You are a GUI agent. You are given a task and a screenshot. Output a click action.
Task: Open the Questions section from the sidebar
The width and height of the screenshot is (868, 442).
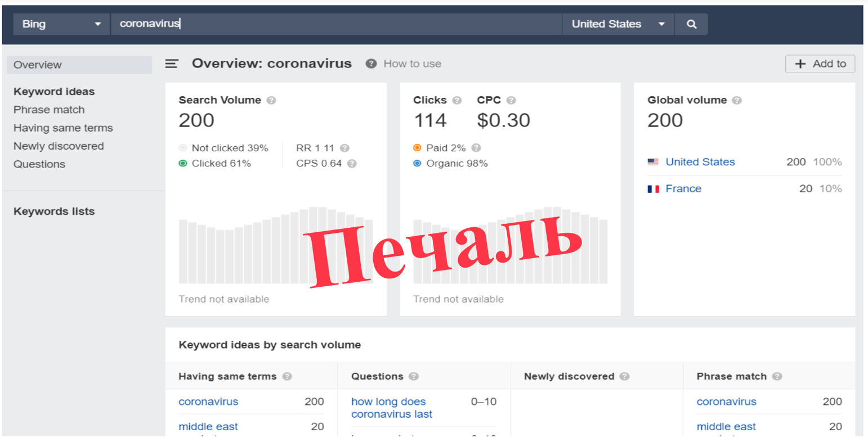39,164
